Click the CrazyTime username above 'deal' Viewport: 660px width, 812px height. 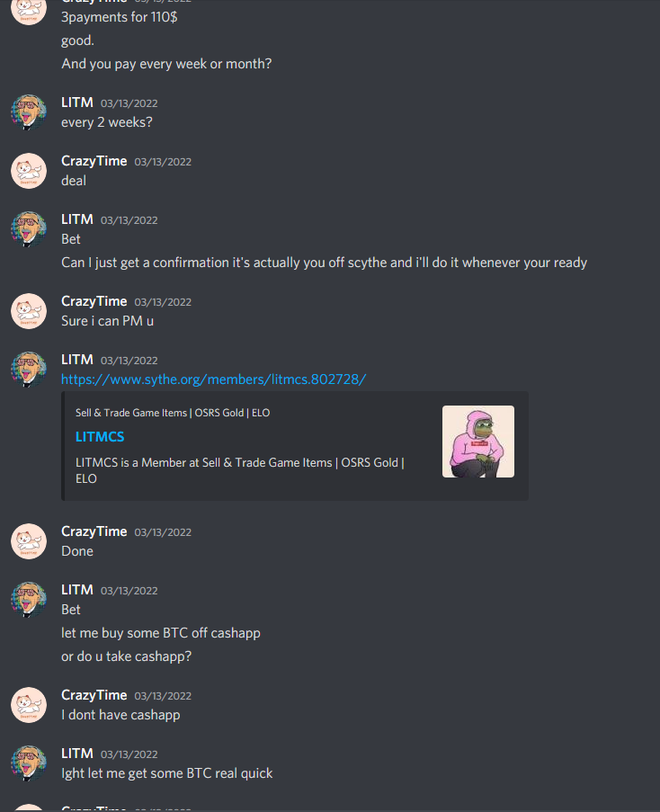tap(94, 161)
